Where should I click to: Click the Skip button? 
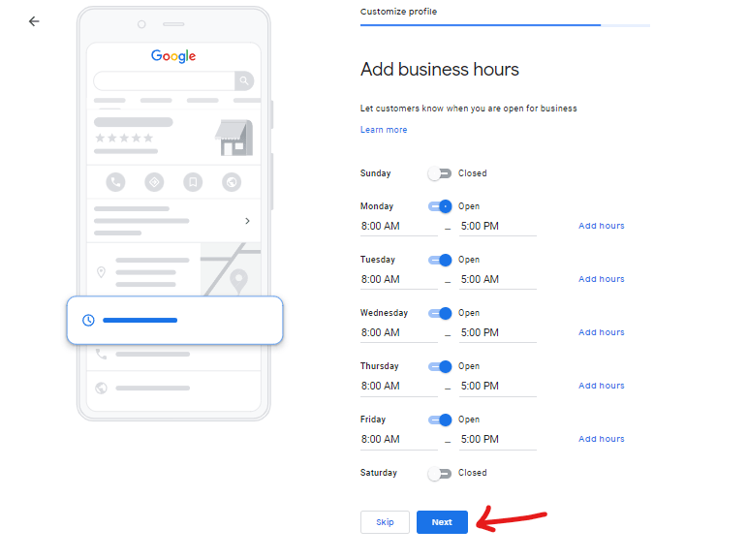click(385, 522)
